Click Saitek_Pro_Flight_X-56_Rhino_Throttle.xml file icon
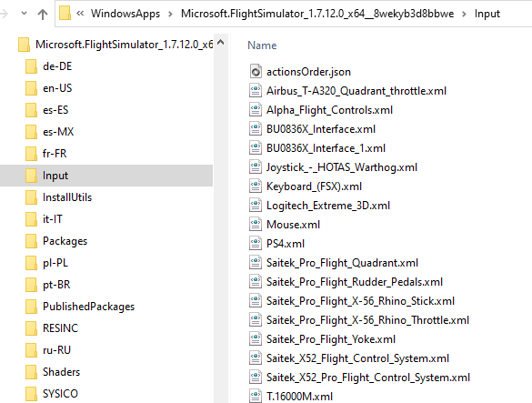 256,320
